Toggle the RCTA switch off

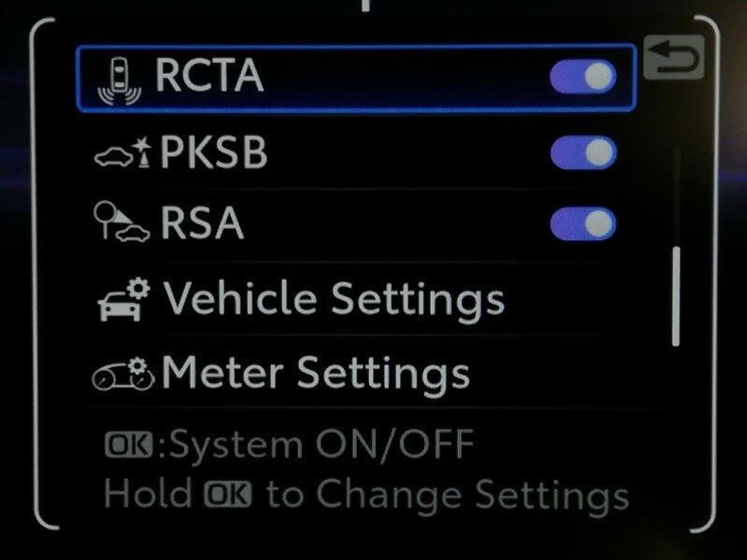(584, 77)
